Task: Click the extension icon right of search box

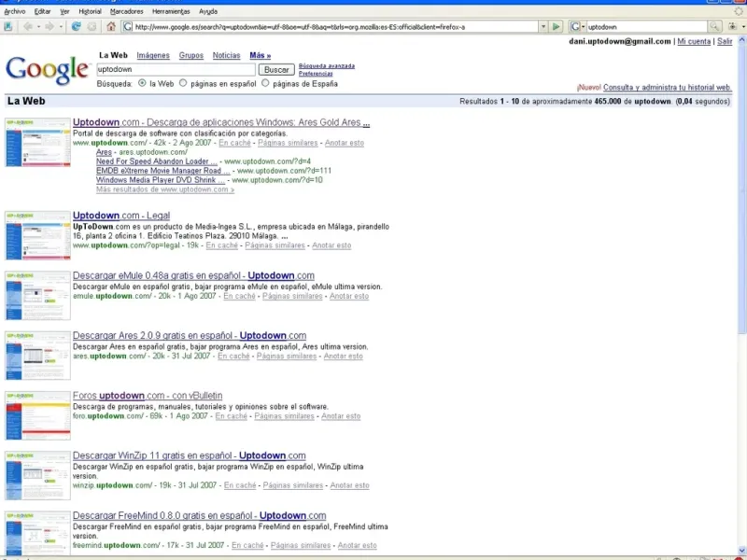Action: click(732, 27)
